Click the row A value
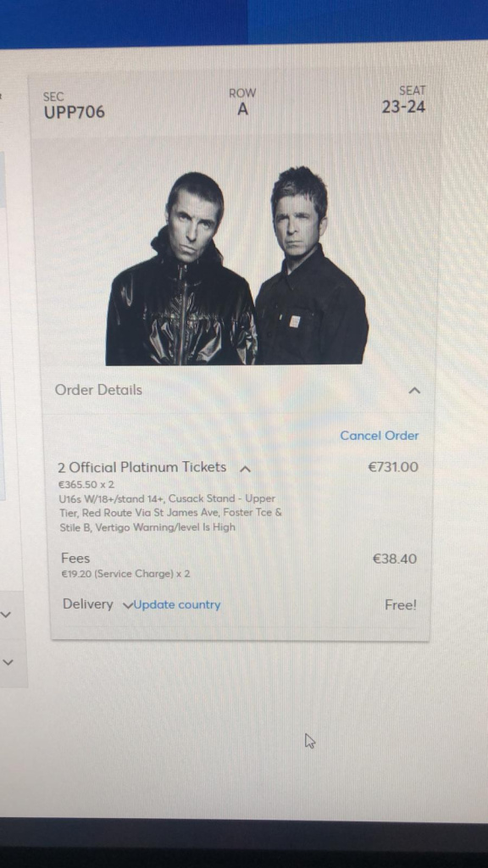Image resolution: width=488 pixels, height=868 pixels. 242,109
